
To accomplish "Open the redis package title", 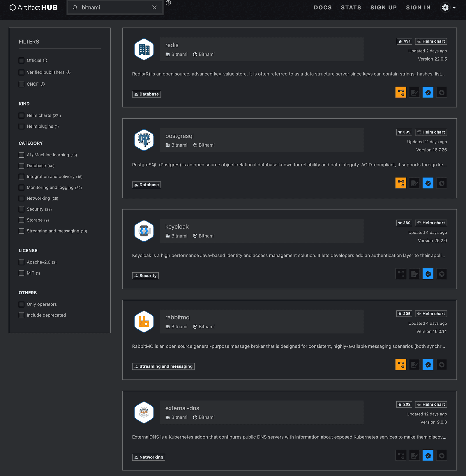I will [172, 45].
